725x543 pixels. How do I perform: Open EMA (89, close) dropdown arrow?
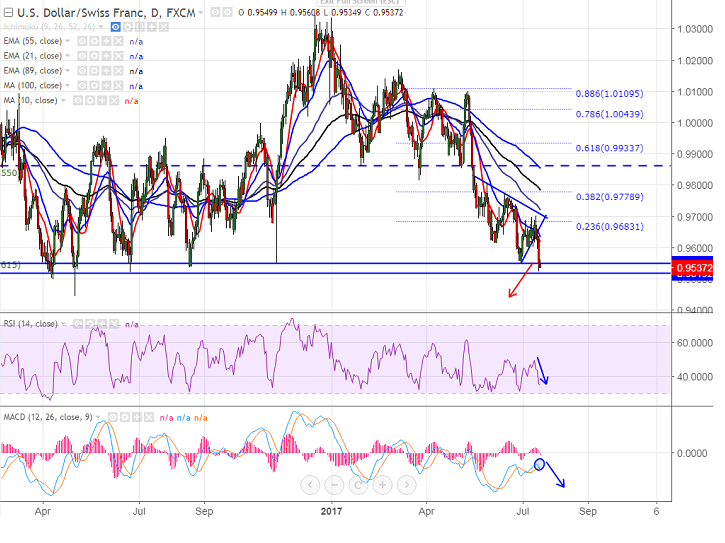point(68,71)
